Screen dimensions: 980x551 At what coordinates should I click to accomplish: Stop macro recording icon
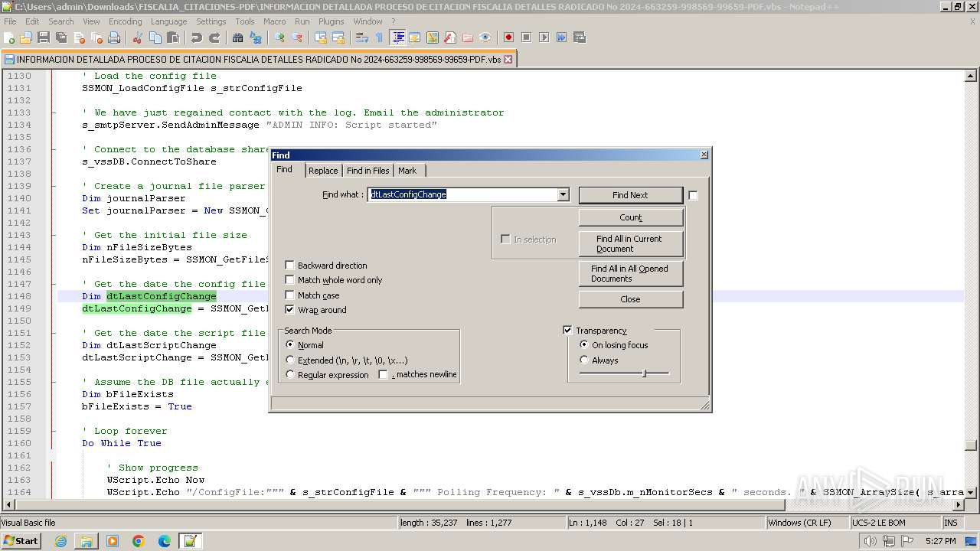[x=527, y=37]
